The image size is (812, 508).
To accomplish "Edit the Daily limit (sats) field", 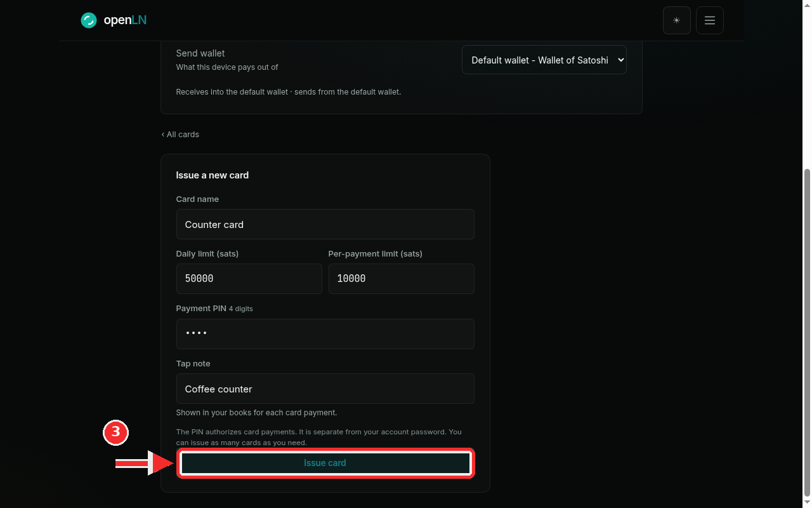I will [249, 279].
